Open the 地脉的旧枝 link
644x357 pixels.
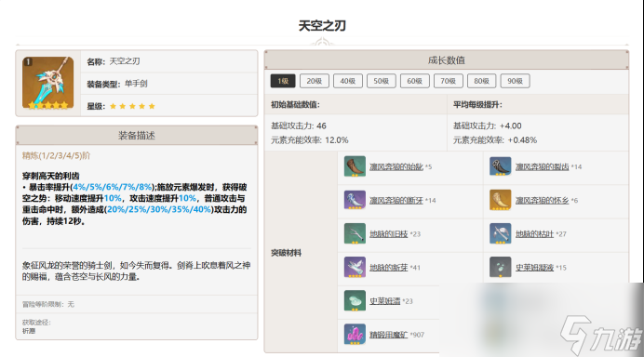[x=388, y=234]
